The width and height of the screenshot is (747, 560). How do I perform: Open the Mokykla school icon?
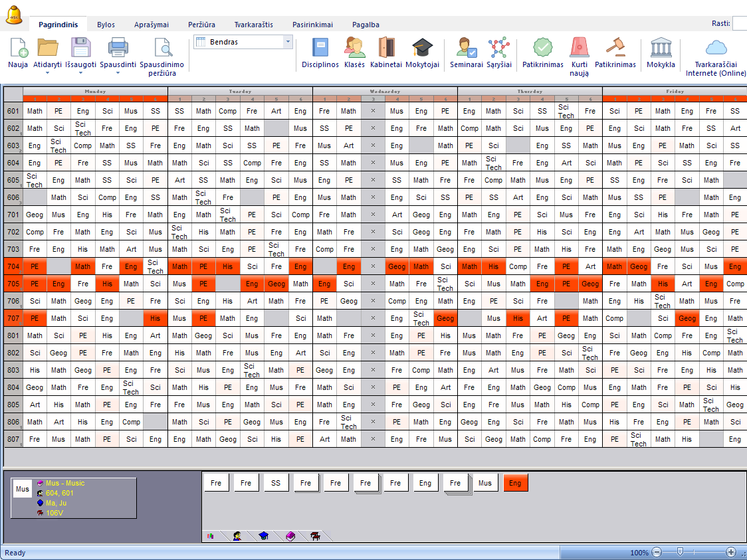click(x=661, y=48)
